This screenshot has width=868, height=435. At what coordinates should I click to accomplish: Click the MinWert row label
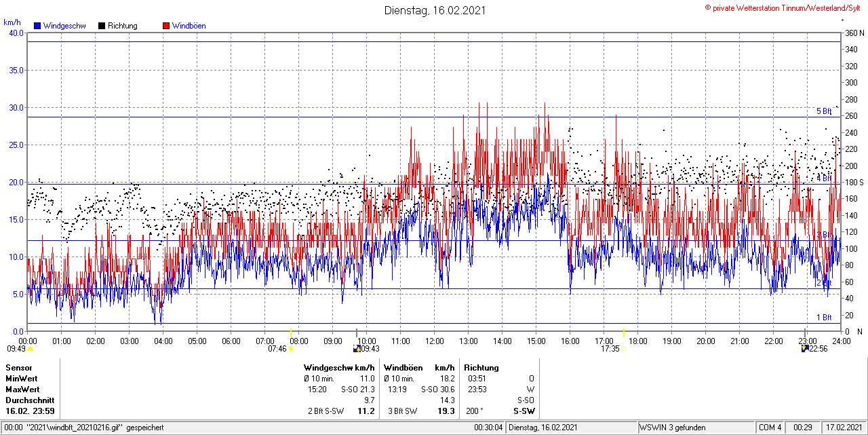coord(22,379)
